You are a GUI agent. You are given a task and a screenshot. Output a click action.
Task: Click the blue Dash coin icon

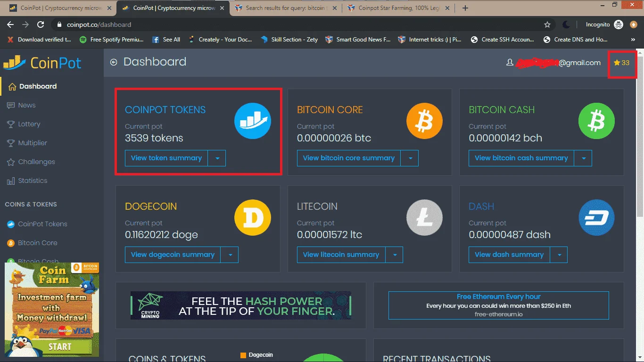pos(597,217)
